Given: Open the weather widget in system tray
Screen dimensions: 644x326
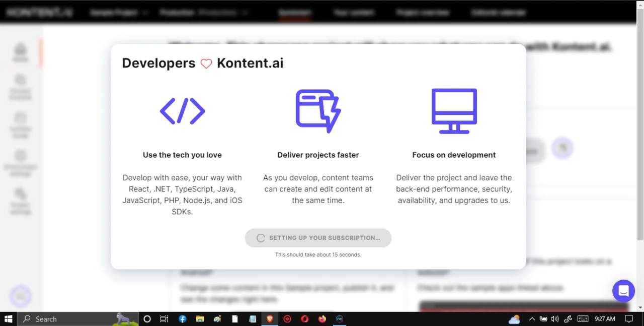Looking at the screenshot, I should [x=514, y=319].
